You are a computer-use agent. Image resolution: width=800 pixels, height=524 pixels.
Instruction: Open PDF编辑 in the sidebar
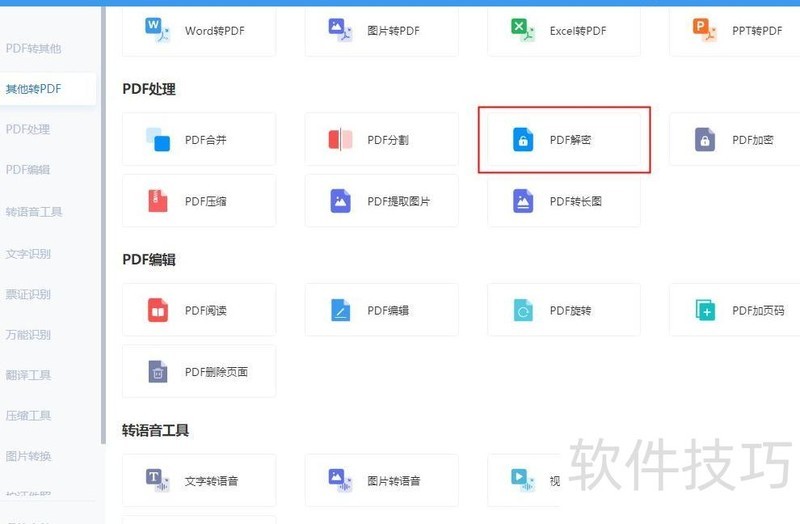[x=28, y=169]
